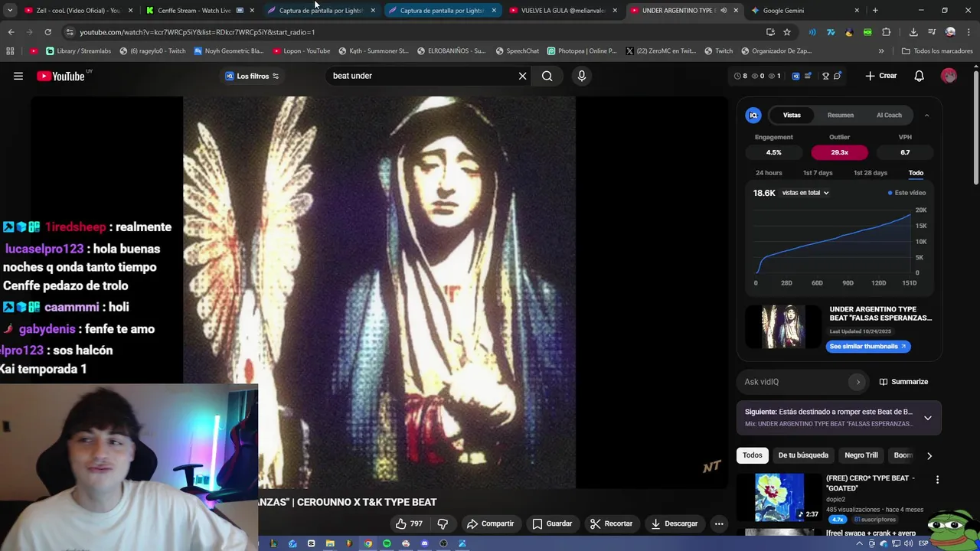980x551 pixels.
Task: Select the 1st 28 days range
Action: pos(871,173)
